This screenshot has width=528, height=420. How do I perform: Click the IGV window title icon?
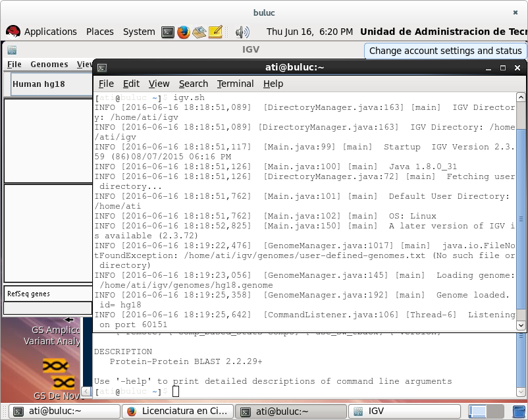[x=12, y=50]
